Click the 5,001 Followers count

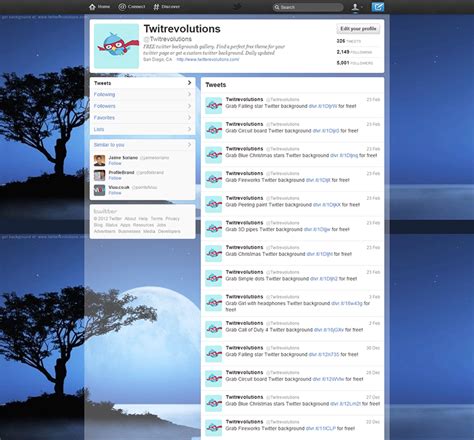(355, 63)
